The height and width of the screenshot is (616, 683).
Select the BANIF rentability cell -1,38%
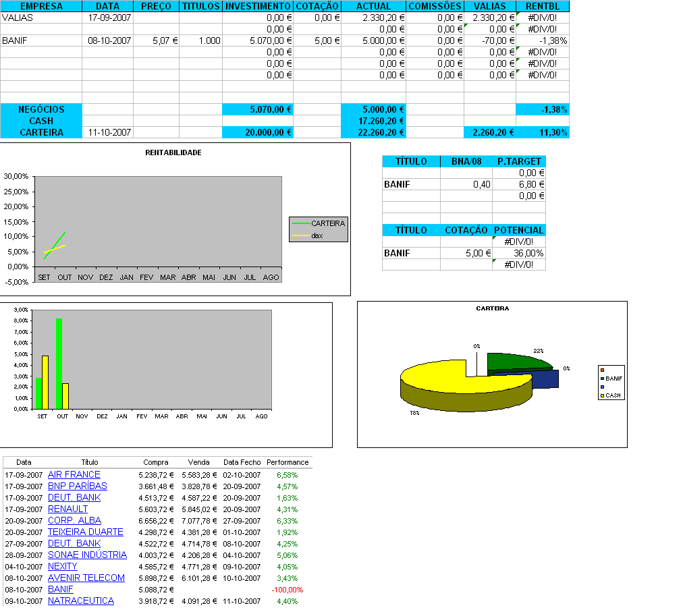click(543, 41)
